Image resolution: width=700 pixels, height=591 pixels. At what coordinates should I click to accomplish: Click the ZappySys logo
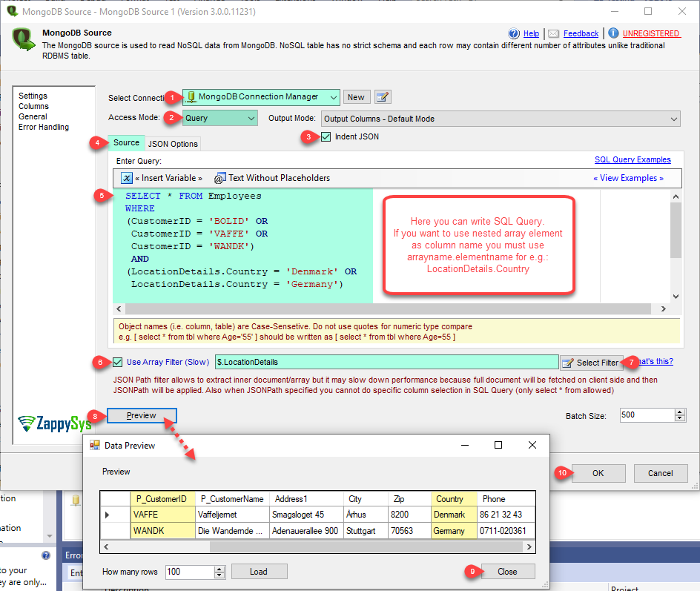click(x=55, y=423)
